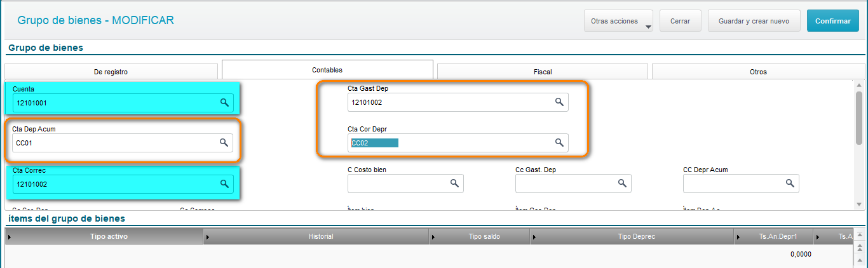Sort by Tipo activo column header
This screenshot has width=868, height=268.
click(104, 236)
